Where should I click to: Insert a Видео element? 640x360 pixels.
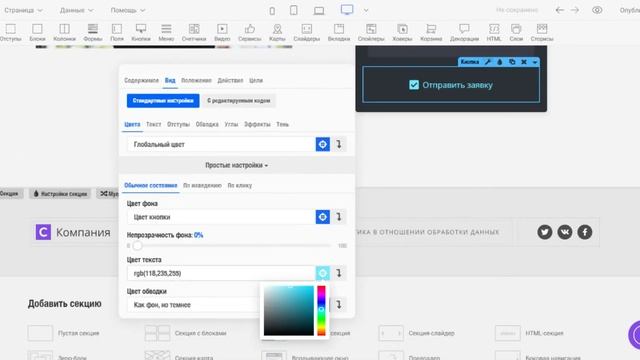[222, 32]
